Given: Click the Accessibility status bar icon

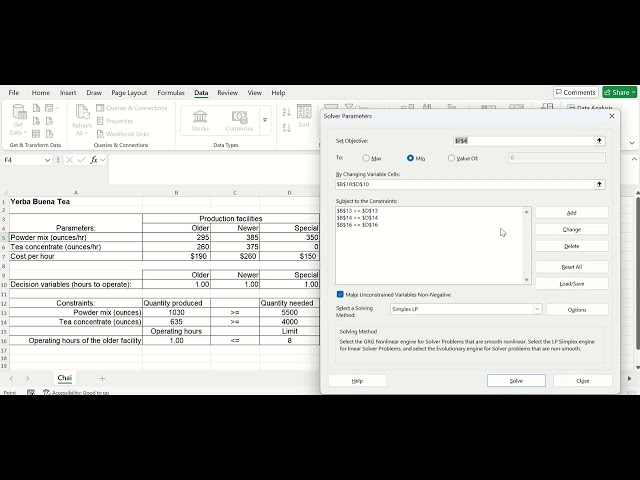Looking at the screenshot, I should [46, 392].
